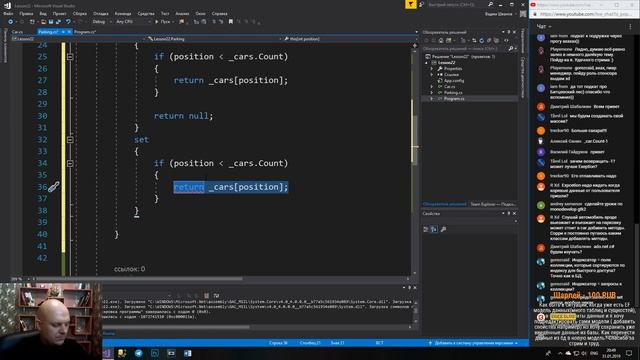
Task: Open the Проект menu
Action: click(x=59, y=13)
